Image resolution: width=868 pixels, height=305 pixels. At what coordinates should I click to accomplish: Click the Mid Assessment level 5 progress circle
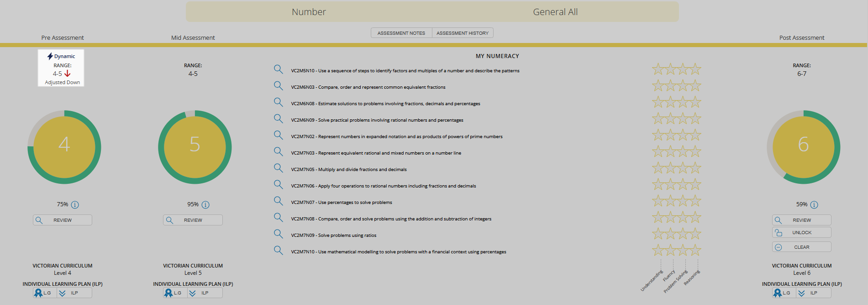(x=195, y=147)
